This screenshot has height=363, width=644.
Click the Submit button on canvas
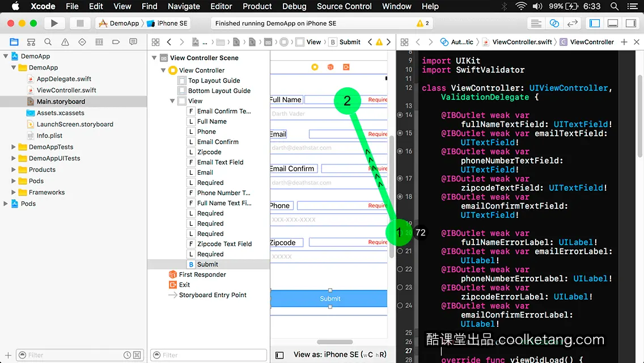click(330, 298)
